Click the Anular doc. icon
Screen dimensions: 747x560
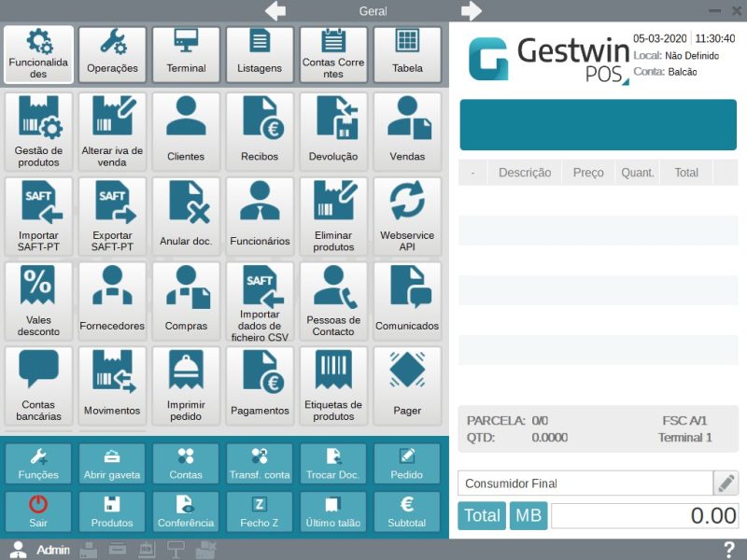[186, 217]
